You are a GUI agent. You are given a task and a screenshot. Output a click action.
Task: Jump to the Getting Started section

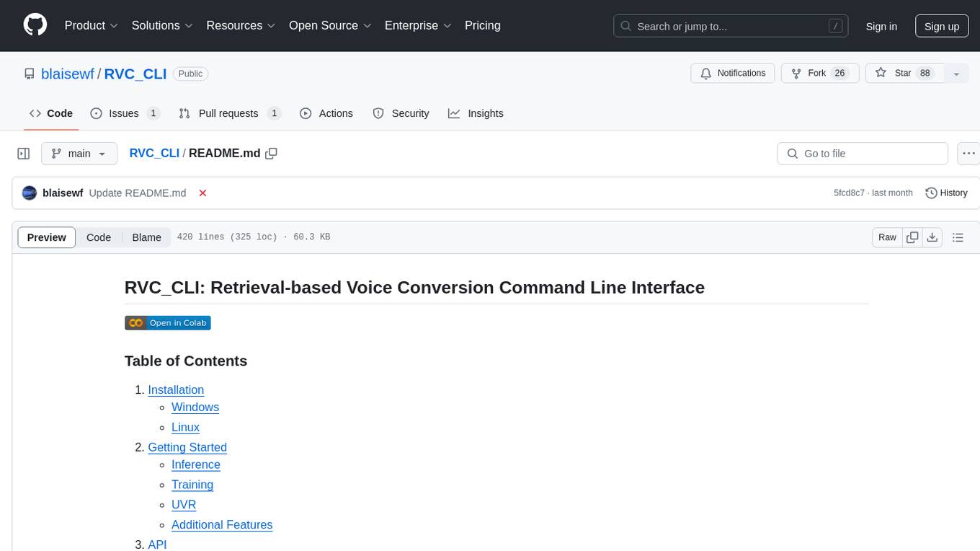click(187, 448)
